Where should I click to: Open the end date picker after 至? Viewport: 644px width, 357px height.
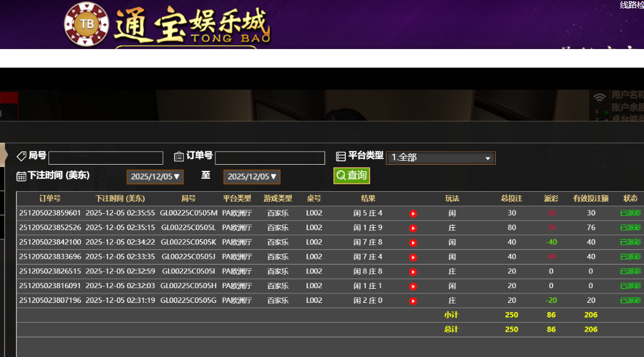click(252, 177)
